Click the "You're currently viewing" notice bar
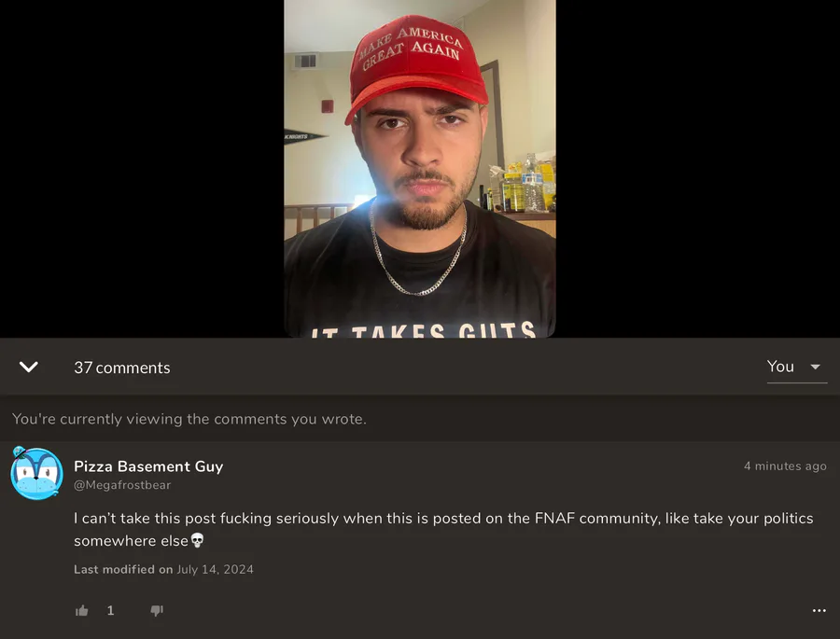840x639 pixels. [x=420, y=418]
